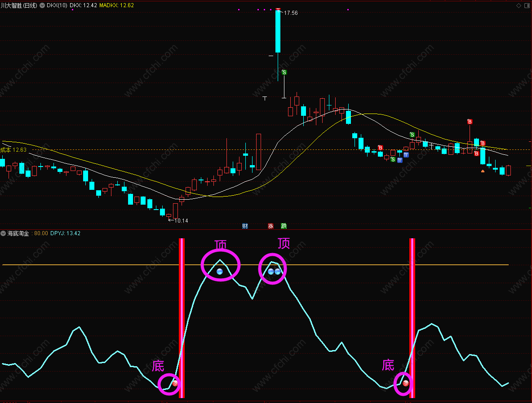Click the DKX(10) indicator name
The width and height of the screenshot is (532, 403).
click(x=57, y=5)
